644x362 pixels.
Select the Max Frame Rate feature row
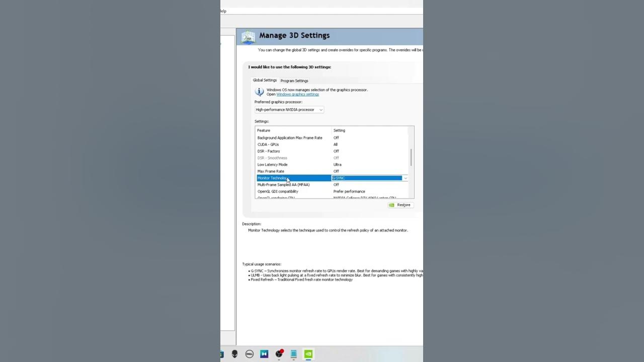tap(332, 171)
